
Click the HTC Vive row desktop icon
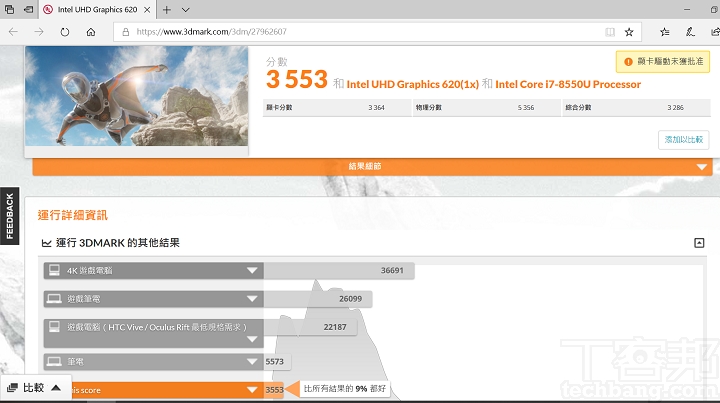[54, 327]
